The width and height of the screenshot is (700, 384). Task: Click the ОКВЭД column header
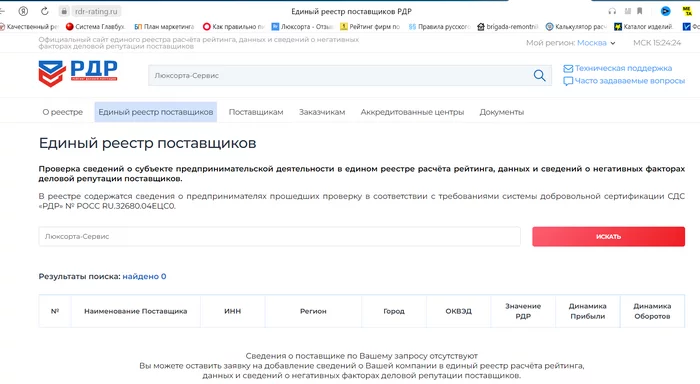(x=458, y=311)
